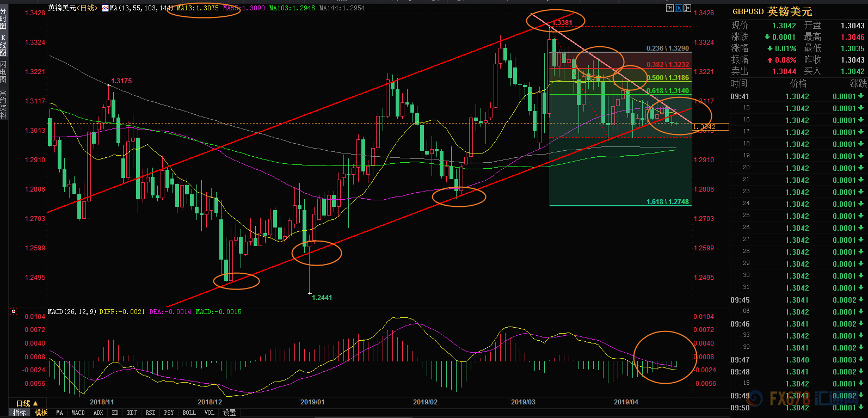Enable the MACD indicator button
The width and height of the screenshot is (868, 418).
tap(78, 413)
